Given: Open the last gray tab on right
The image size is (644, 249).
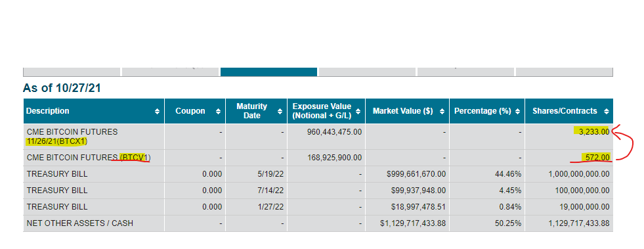Looking at the screenshot, I should [x=565, y=72].
